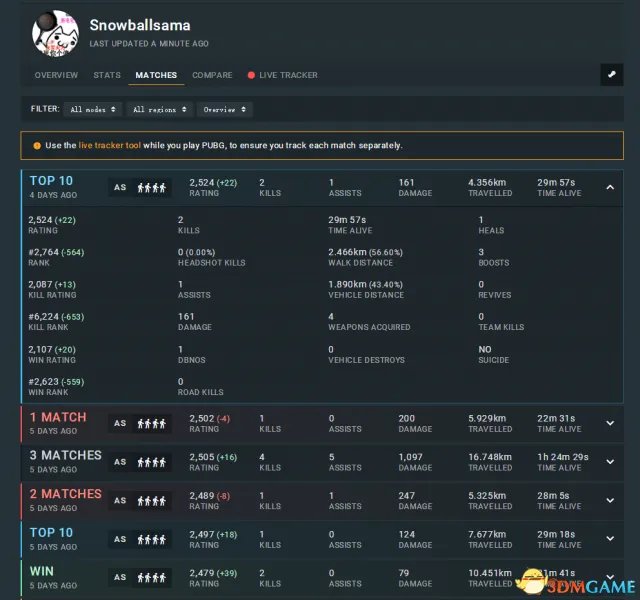This screenshot has height=600, width=640.
Task: Click the squad icon in the 3 Matches row
Action: coord(152,462)
